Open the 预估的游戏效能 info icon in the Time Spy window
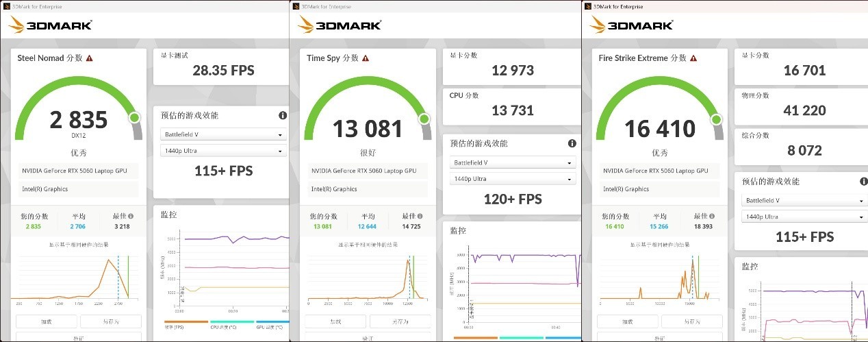868x342 pixels. click(572, 144)
